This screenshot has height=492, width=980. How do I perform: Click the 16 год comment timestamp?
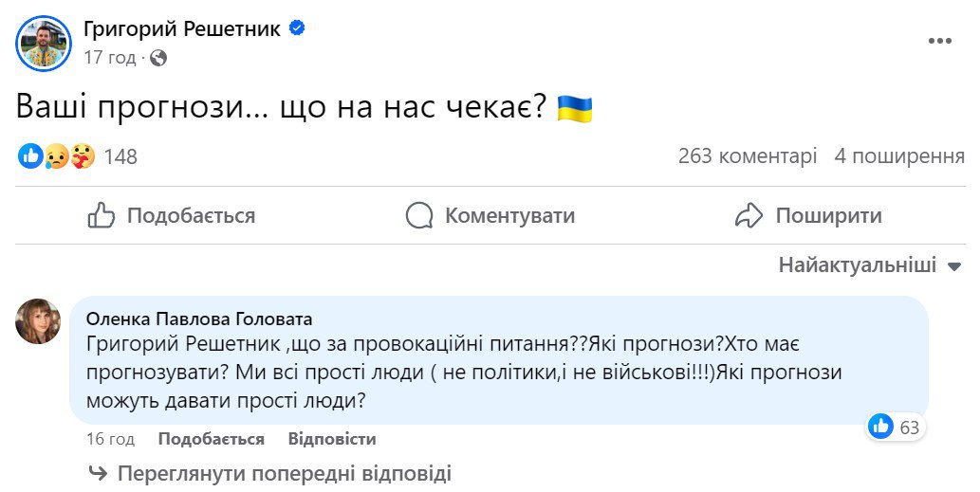point(112,439)
